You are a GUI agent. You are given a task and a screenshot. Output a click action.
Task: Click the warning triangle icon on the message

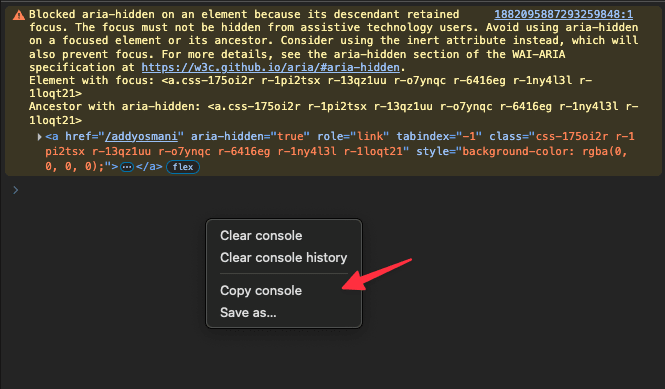click(x=19, y=15)
